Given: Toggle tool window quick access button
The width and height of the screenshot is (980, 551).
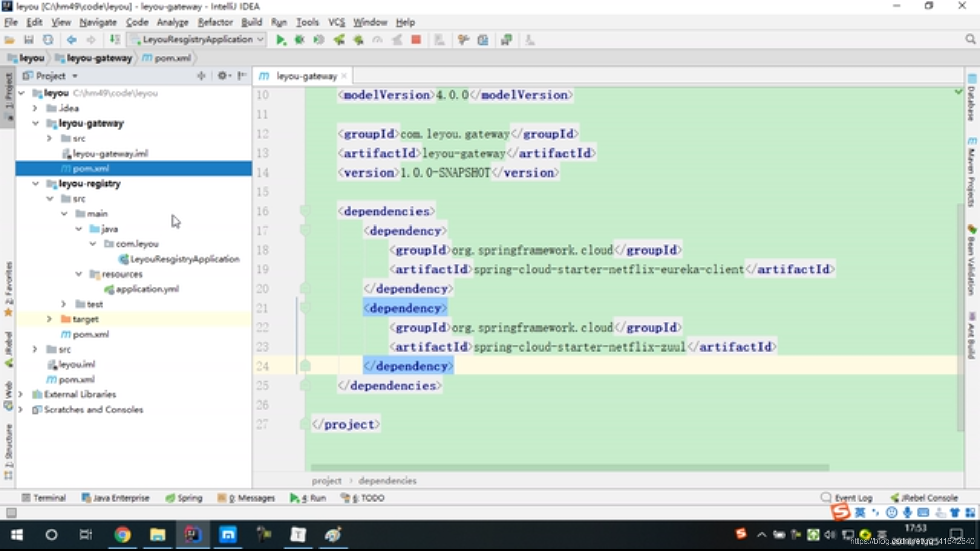Looking at the screenshot, I should click(11, 513).
